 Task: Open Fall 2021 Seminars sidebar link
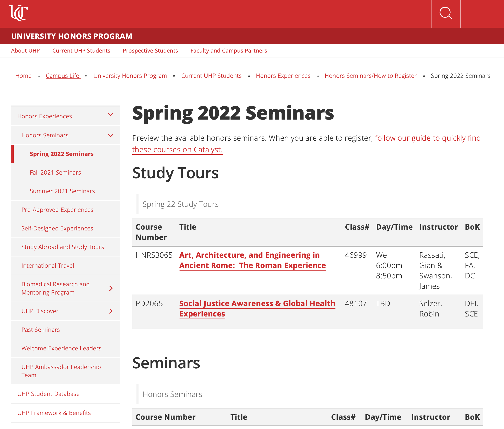55,173
